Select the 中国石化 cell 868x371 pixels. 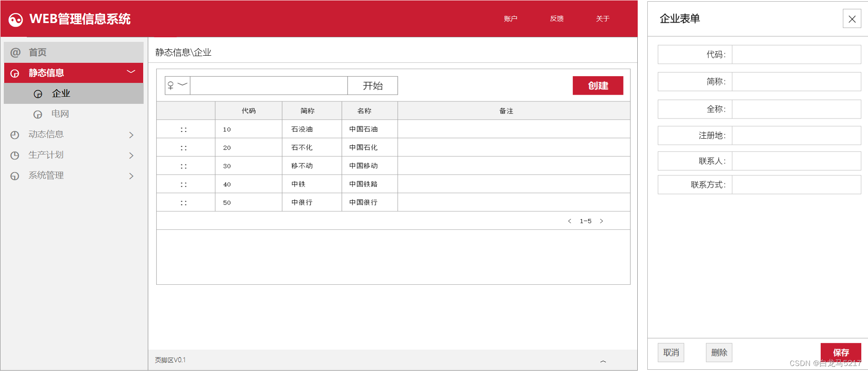click(370, 148)
